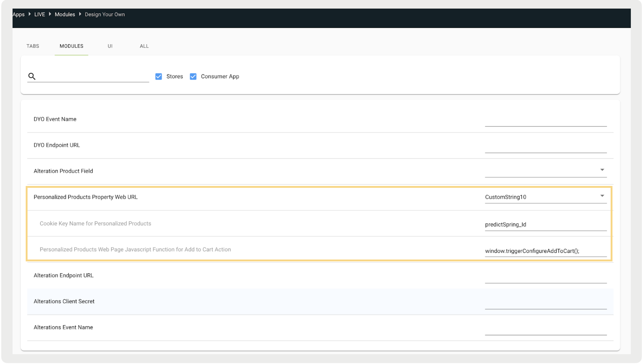Viewport: 644px width, 364px height.
Task: Open the UI tab
Action: point(110,46)
